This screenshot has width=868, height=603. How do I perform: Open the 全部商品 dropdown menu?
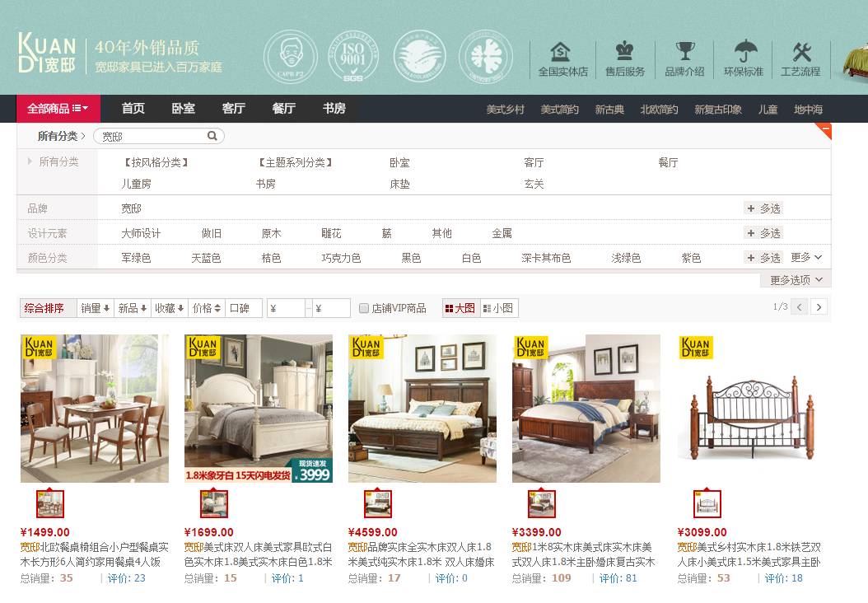click(58, 109)
